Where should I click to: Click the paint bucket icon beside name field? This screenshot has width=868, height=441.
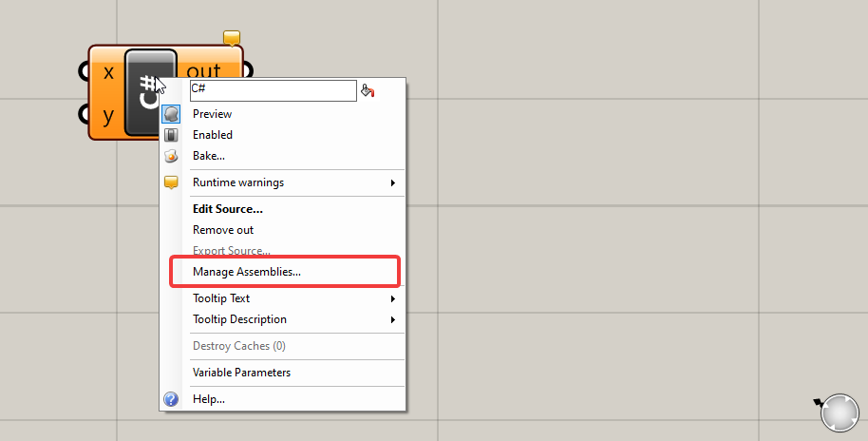pos(368,91)
